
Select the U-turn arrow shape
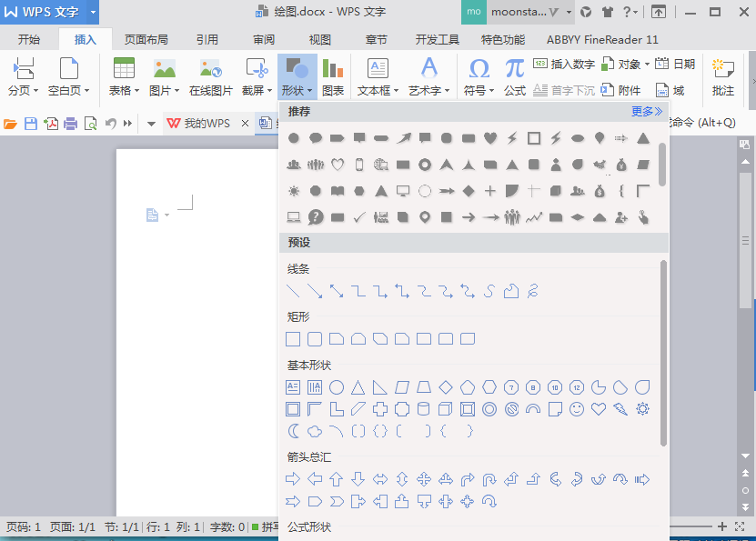[489, 480]
